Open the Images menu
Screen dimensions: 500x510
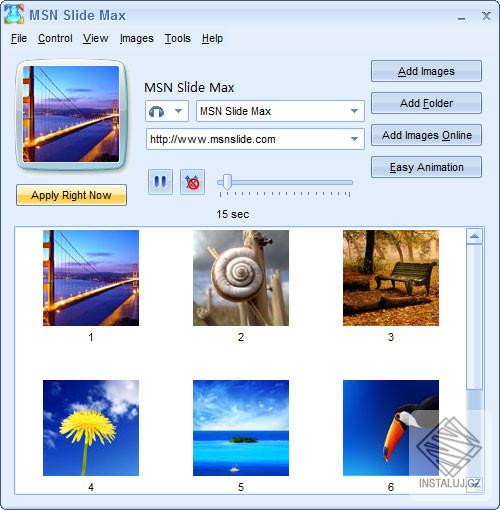(x=137, y=38)
